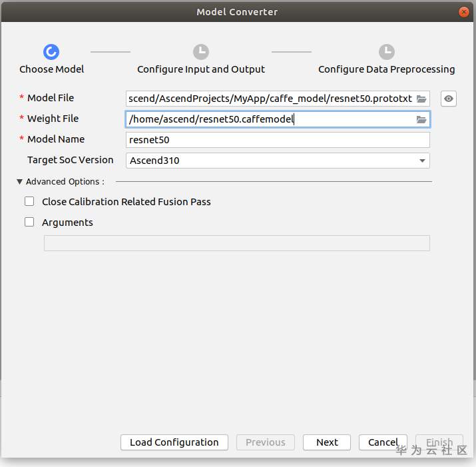
Task: Close the Model Converter dialog
Action: (463, 12)
